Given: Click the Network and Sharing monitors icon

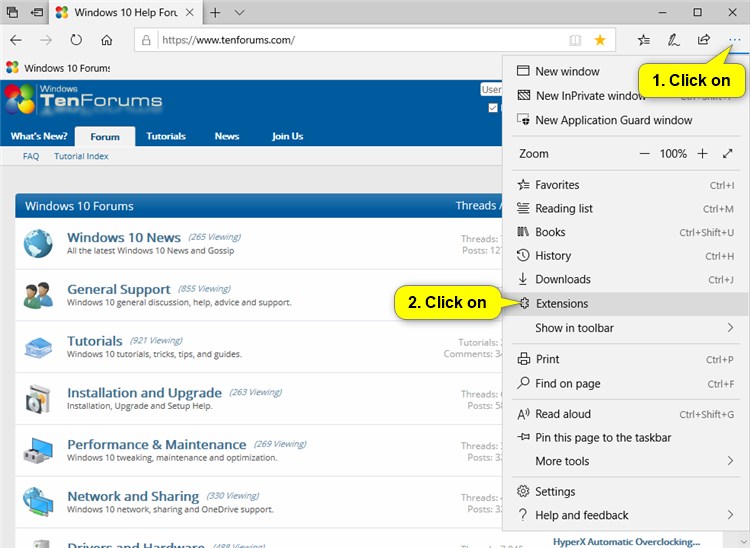Looking at the screenshot, I should pos(38,501).
